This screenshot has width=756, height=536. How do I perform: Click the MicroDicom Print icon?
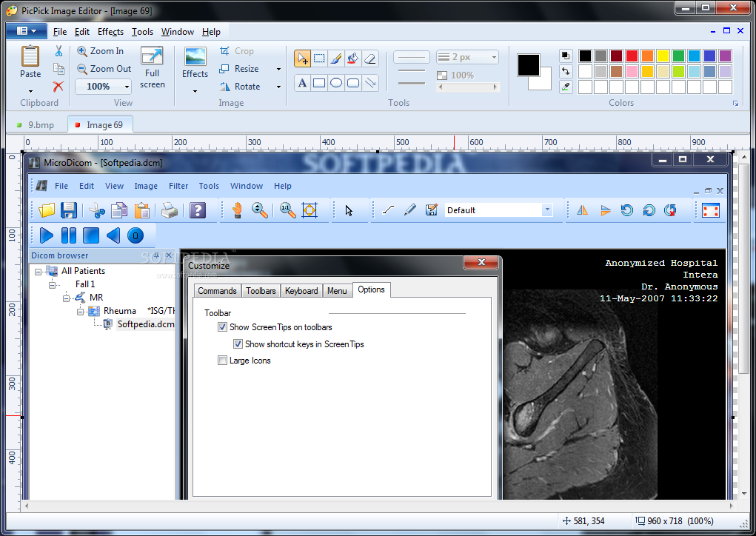pos(170,210)
